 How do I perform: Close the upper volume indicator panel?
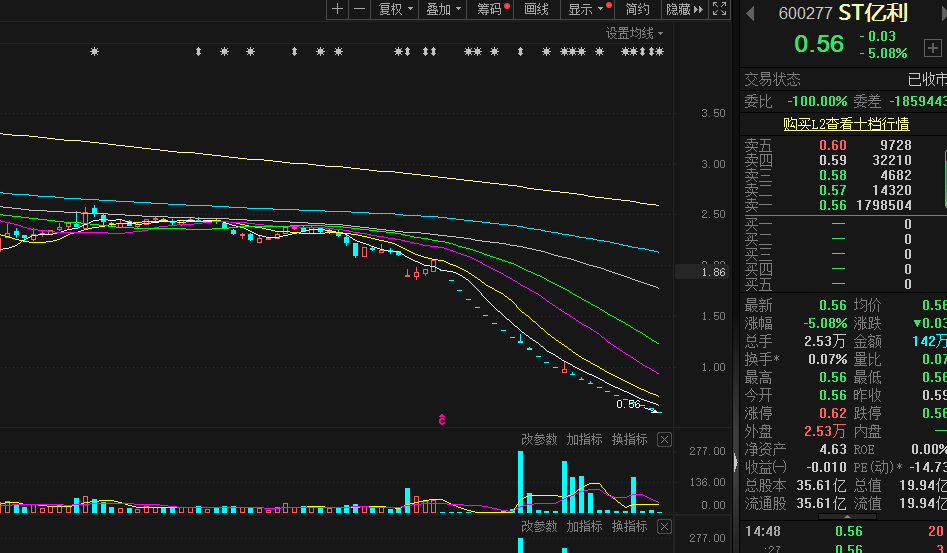click(x=664, y=440)
